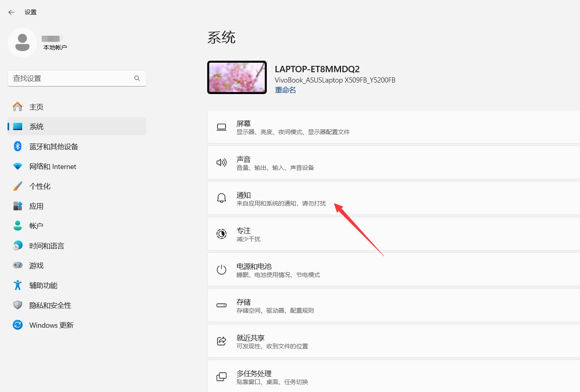This screenshot has width=580, height=392.
Task: Click the 应用 apps icon
Action: pos(17,206)
